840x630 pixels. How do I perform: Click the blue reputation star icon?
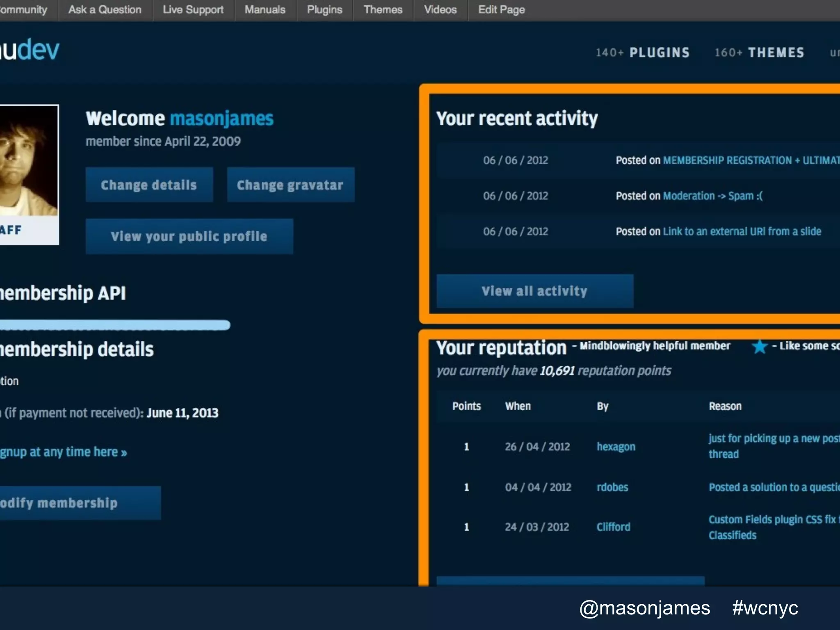[759, 347]
